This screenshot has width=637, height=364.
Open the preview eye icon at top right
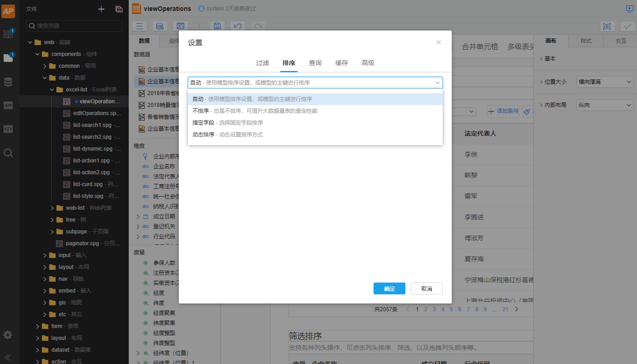coord(607,26)
